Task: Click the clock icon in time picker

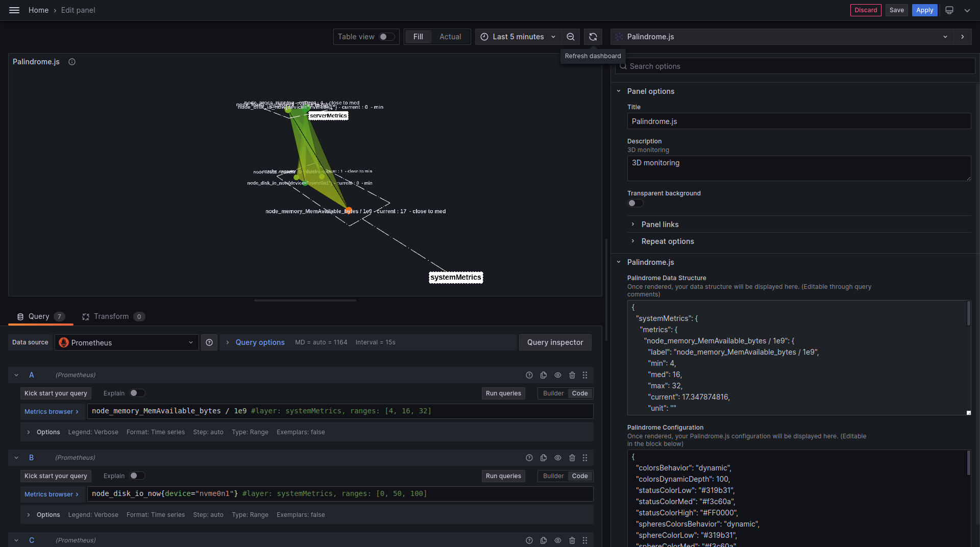Action: tap(484, 37)
